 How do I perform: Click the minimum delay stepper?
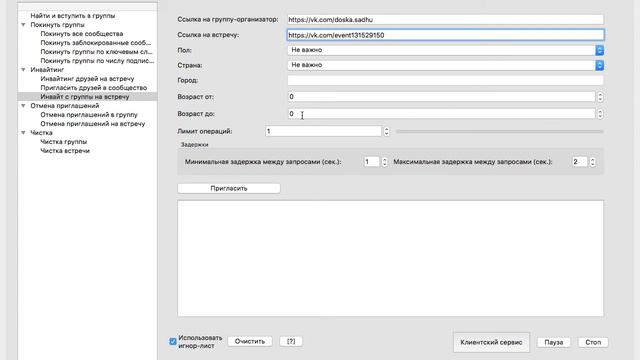coord(384,162)
